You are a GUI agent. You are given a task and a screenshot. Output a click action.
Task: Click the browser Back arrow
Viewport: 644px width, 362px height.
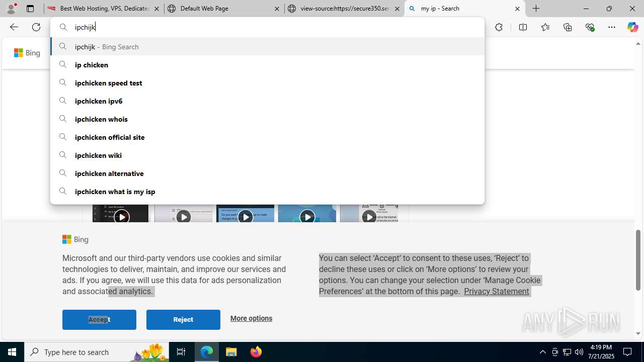[x=14, y=27]
